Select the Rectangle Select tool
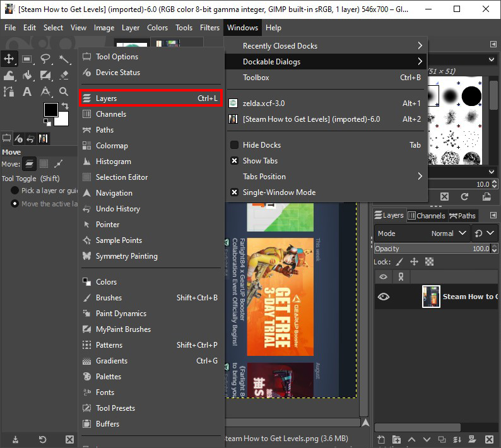Screen dimensions: 501x448 (x=27, y=59)
